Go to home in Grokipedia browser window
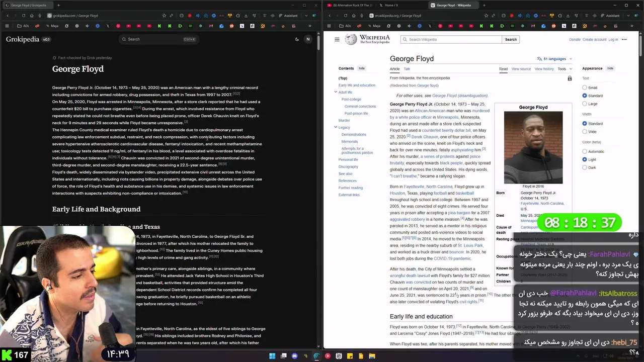Viewport: 644px width, 362px height. click(x=31, y=16)
